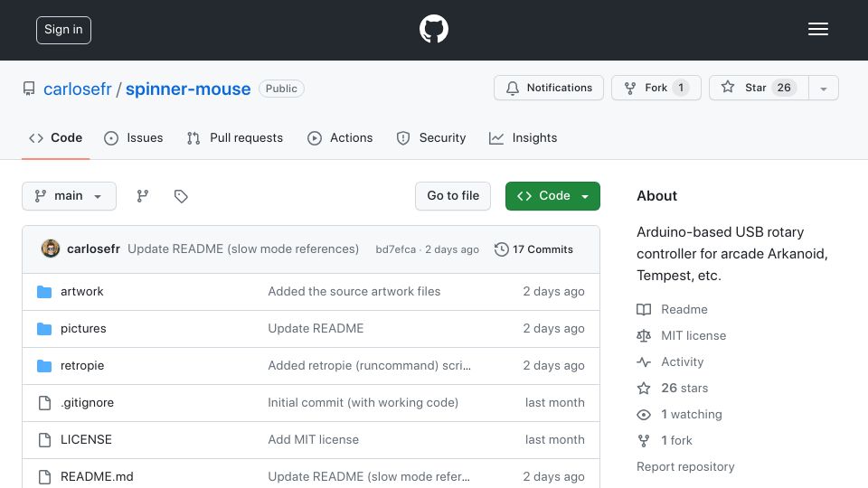Switch to the Pull requests tab
868x488 pixels.
click(x=235, y=137)
